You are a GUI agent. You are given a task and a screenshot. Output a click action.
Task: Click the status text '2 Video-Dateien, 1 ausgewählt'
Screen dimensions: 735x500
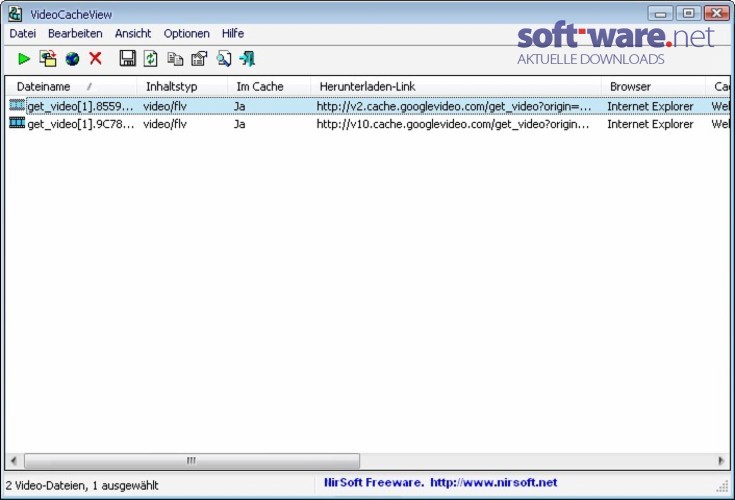pos(82,485)
